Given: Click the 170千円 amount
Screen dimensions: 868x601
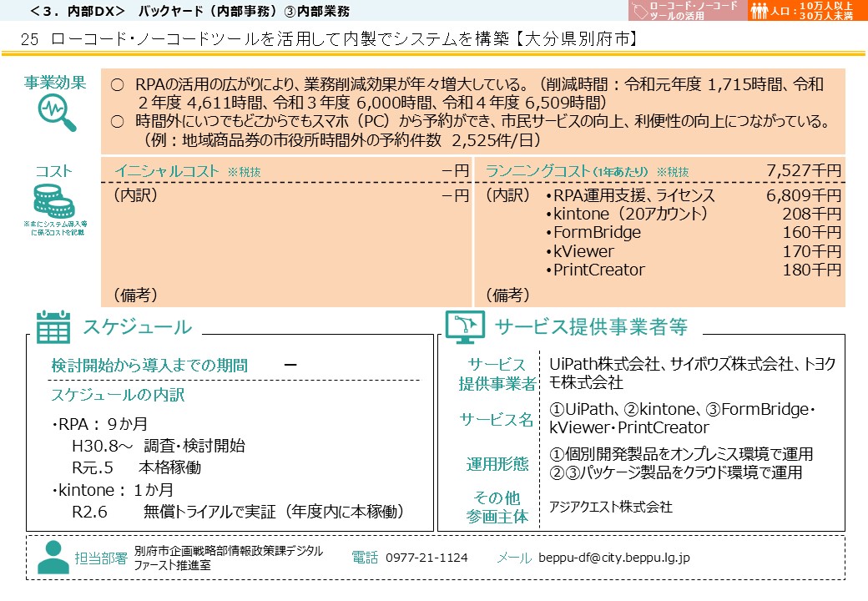Looking at the screenshot, I should tap(812, 251).
